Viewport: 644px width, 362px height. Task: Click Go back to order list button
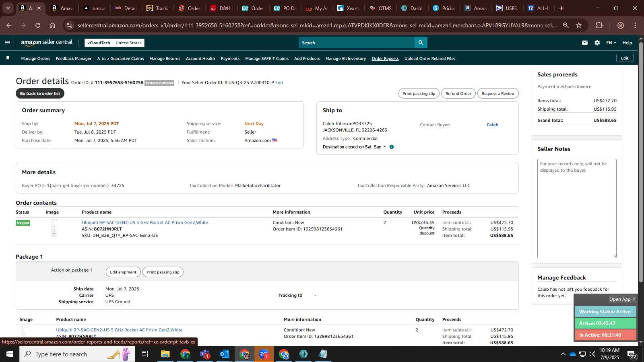point(40,93)
